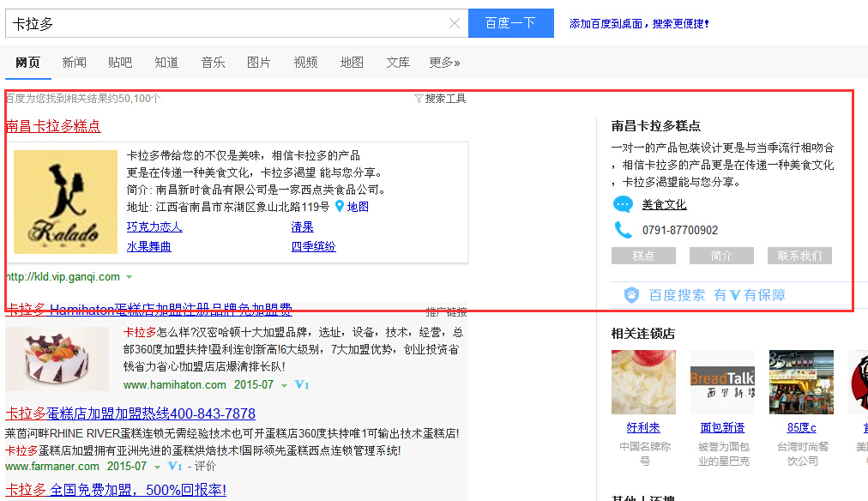Switch to the 地图 tab
Screen dimensions: 868x501
pos(352,63)
